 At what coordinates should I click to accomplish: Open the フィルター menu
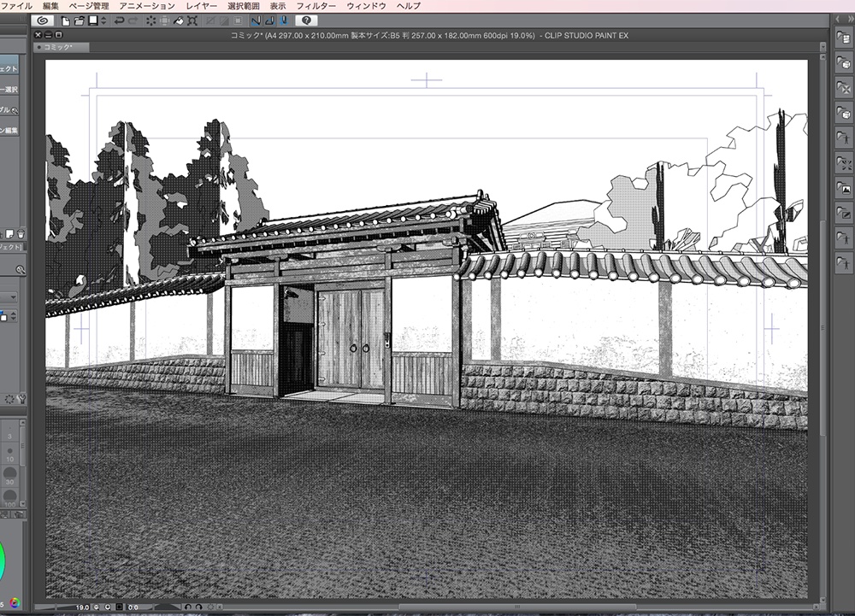pyautogui.click(x=317, y=5)
